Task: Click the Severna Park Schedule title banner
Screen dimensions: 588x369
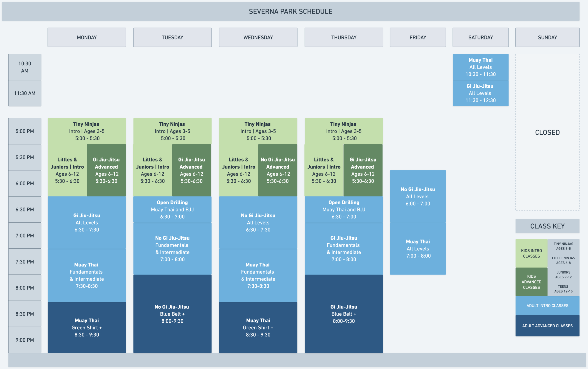Action: 291,11
